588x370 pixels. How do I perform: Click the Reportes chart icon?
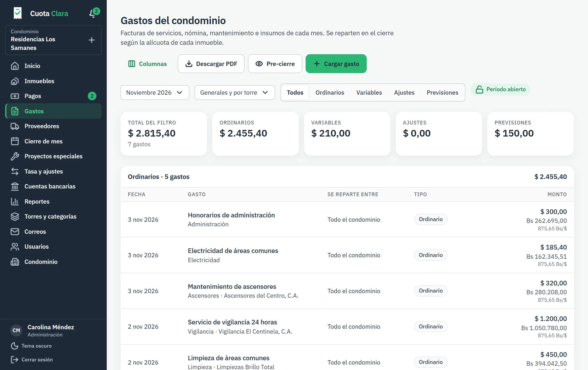pyautogui.click(x=15, y=202)
